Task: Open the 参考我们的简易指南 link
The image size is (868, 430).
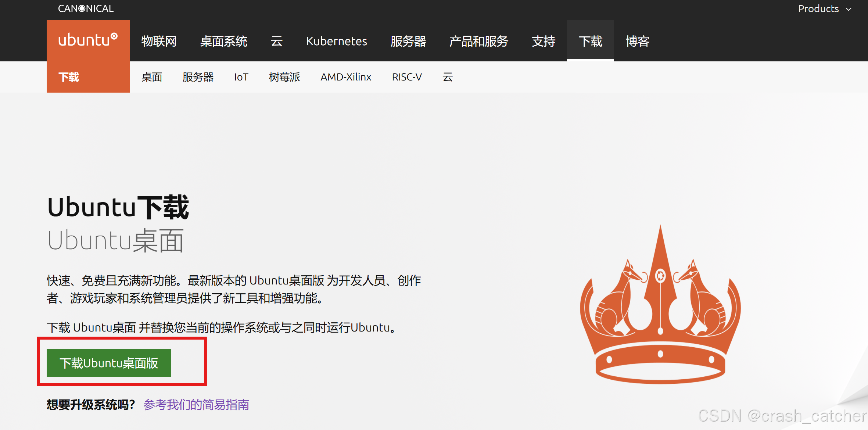Action: click(x=196, y=405)
